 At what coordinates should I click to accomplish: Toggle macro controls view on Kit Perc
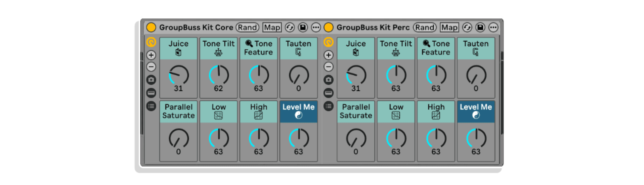click(x=329, y=42)
